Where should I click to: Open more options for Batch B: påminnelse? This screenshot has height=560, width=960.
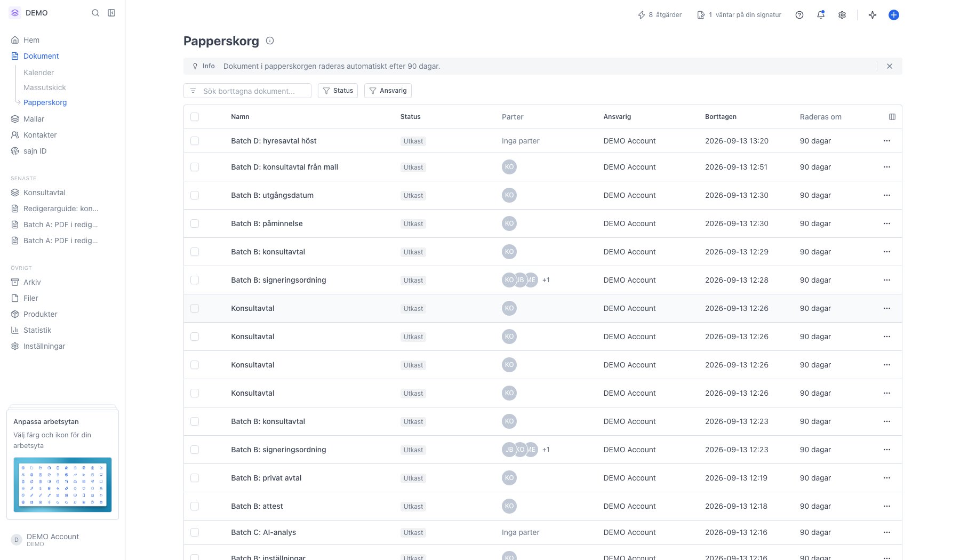click(886, 223)
